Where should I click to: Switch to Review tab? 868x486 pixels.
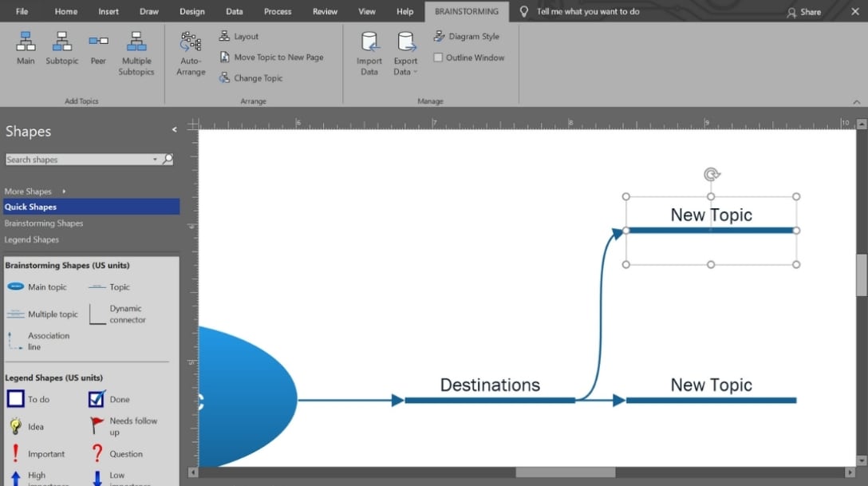[x=325, y=11]
